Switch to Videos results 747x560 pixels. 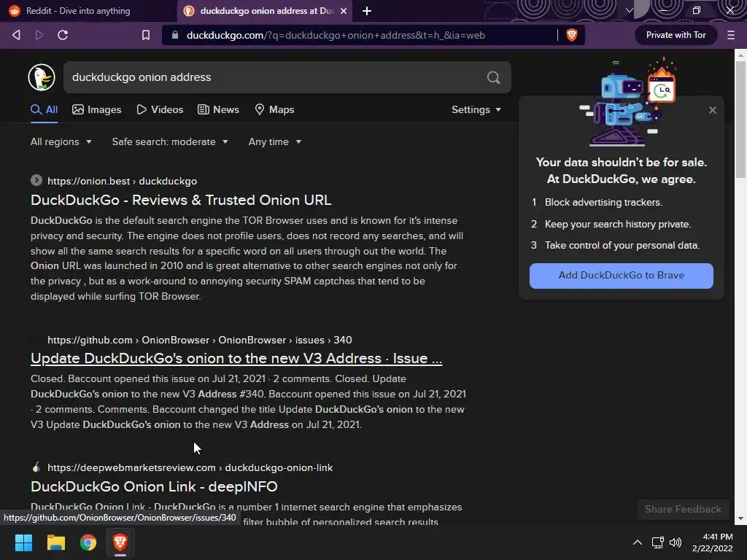pyautogui.click(x=160, y=109)
